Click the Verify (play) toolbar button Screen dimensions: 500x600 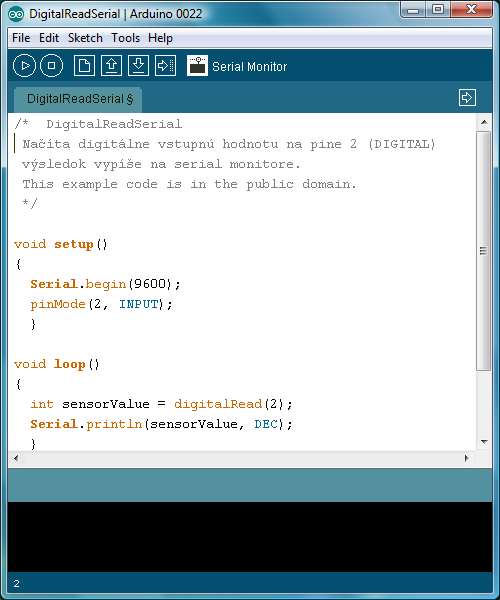click(24, 66)
